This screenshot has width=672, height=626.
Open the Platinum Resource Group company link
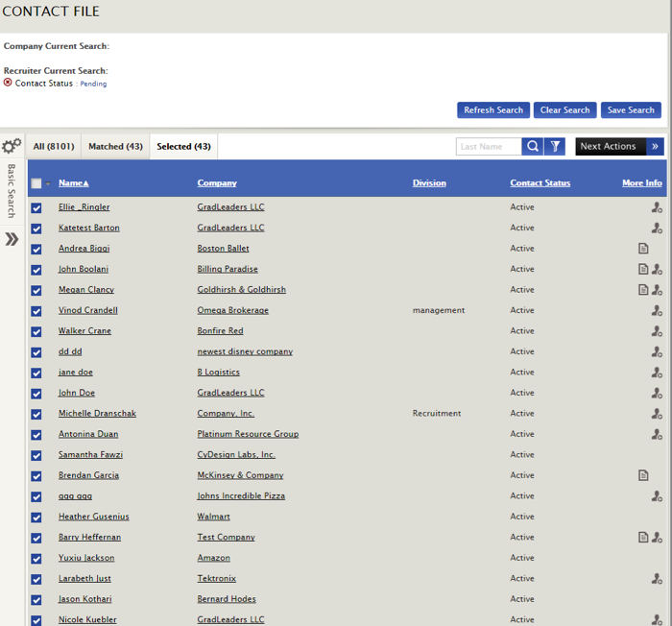click(x=248, y=433)
